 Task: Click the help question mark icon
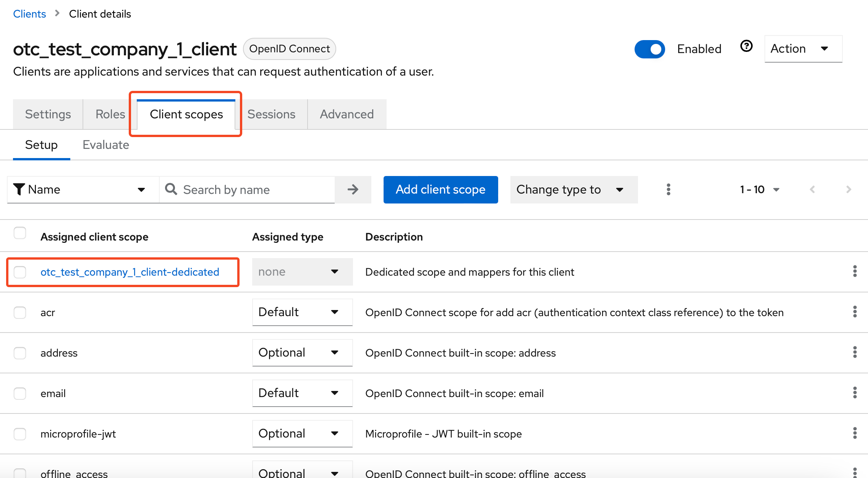coord(746,46)
